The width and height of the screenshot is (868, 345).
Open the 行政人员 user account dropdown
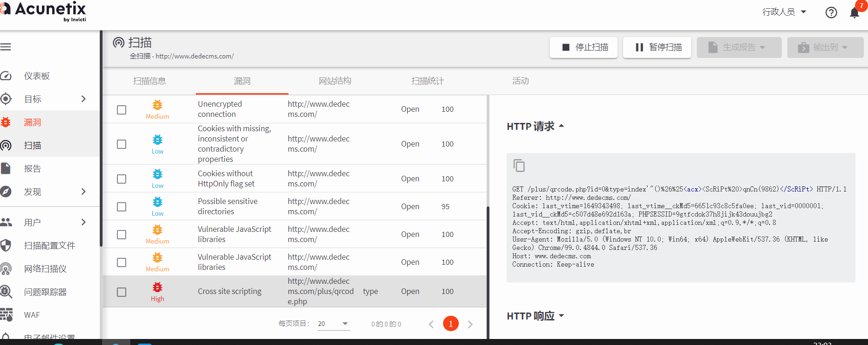(x=784, y=12)
